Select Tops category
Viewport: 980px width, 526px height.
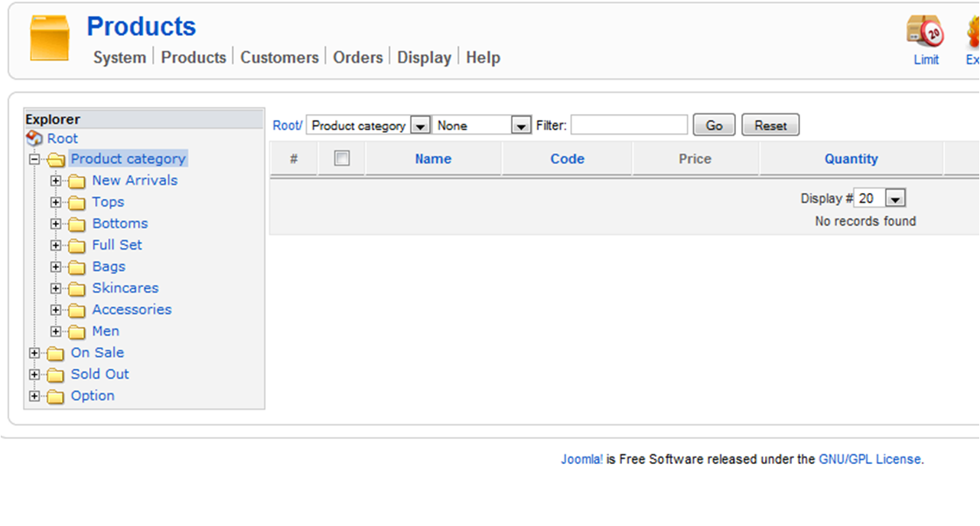[x=108, y=201]
